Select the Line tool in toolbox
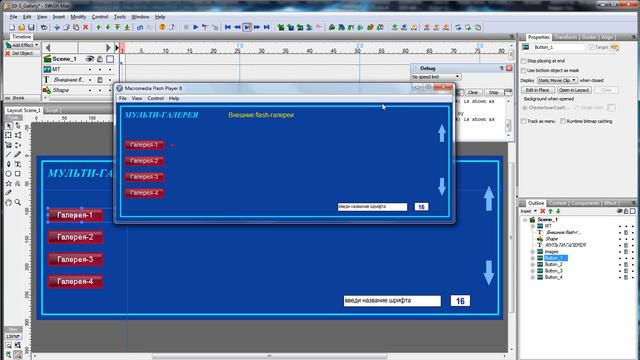This screenshot has height=360, width=640. (9, 155)
